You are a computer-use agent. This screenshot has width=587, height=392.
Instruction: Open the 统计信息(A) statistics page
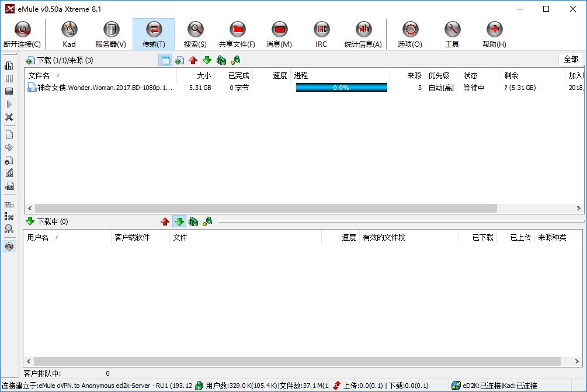point(363,34)
